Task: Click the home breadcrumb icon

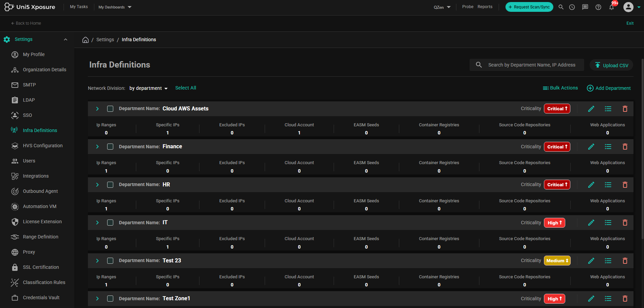Action: point(86,40)
